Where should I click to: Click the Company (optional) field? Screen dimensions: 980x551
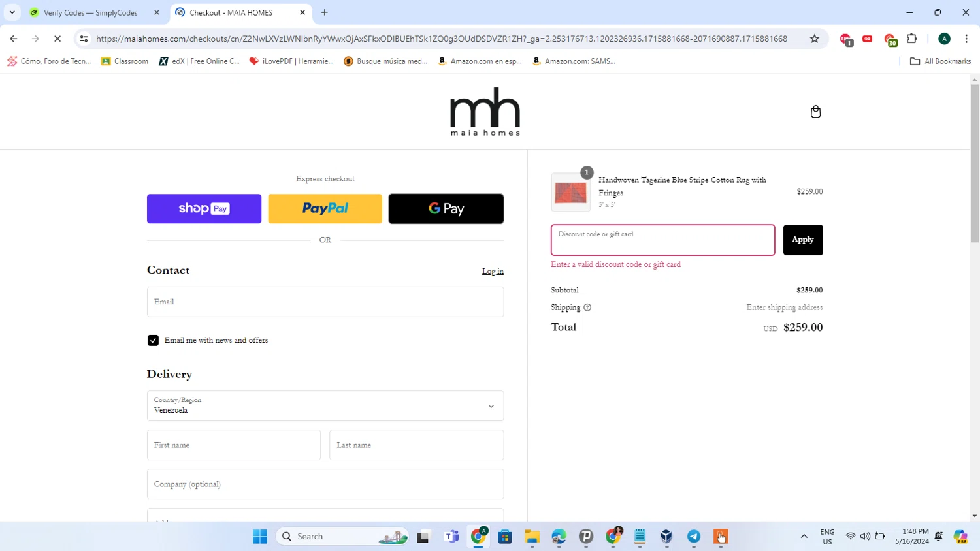[325, 484]
